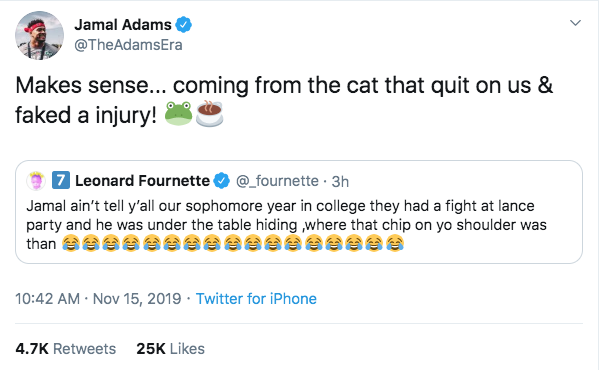
Task: Click the hot beverage cup emoji
Action: (x=209, y=114)
